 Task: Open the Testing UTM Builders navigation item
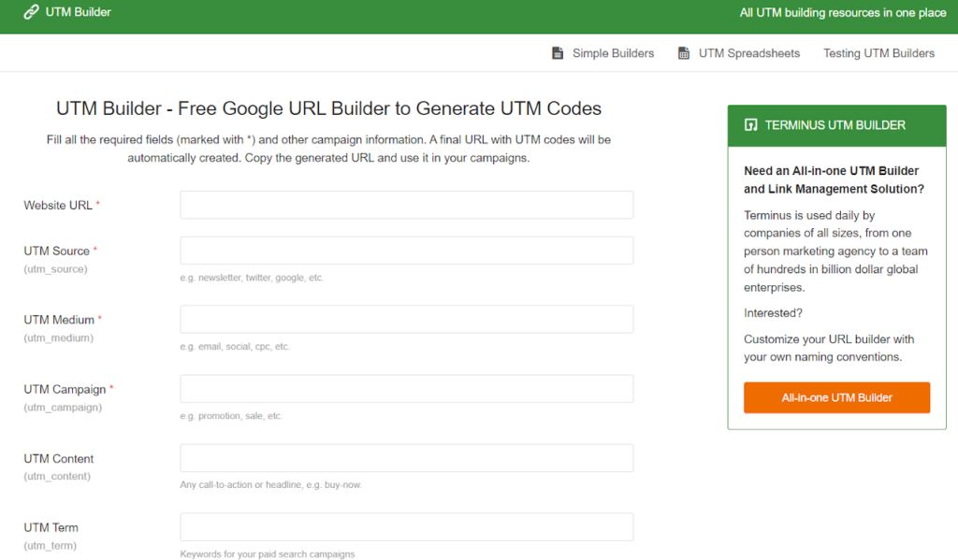[x=878, y=53]
